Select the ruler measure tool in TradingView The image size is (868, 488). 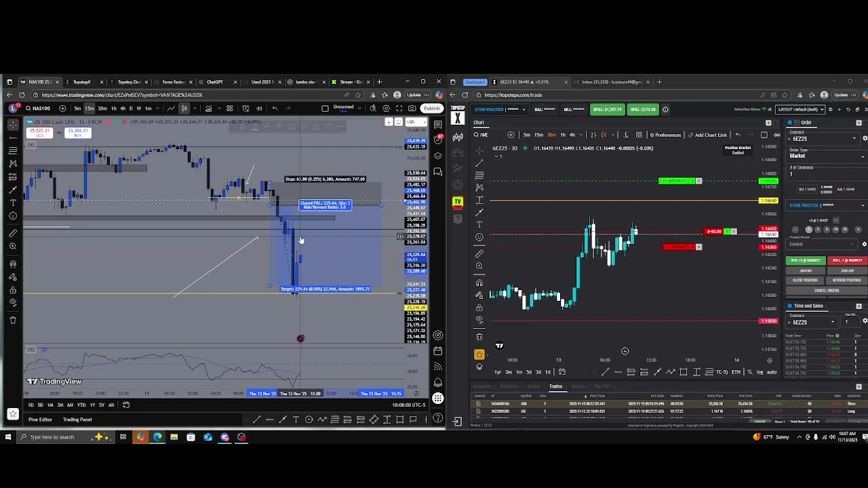point(13,233)
